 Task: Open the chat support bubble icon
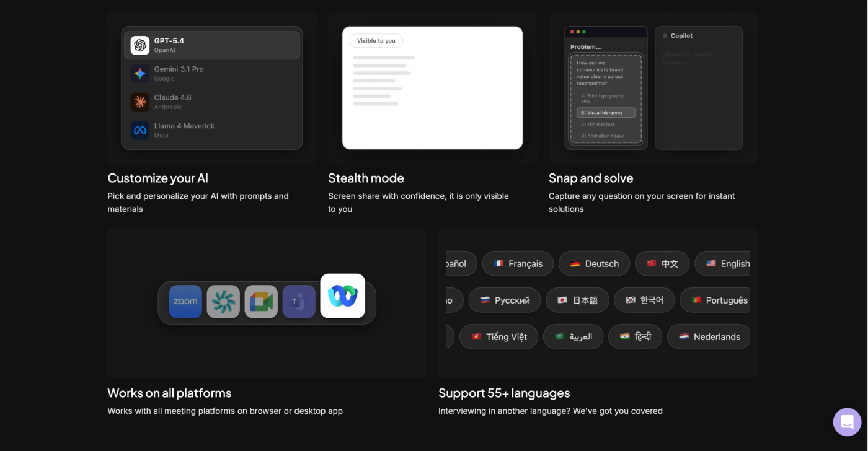point(848,422)
